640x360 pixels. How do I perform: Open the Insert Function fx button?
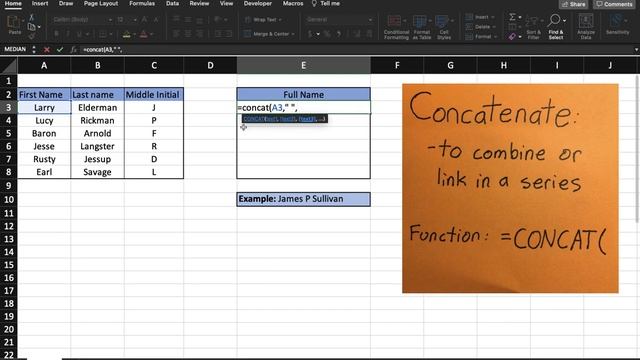tap(73, 49)
